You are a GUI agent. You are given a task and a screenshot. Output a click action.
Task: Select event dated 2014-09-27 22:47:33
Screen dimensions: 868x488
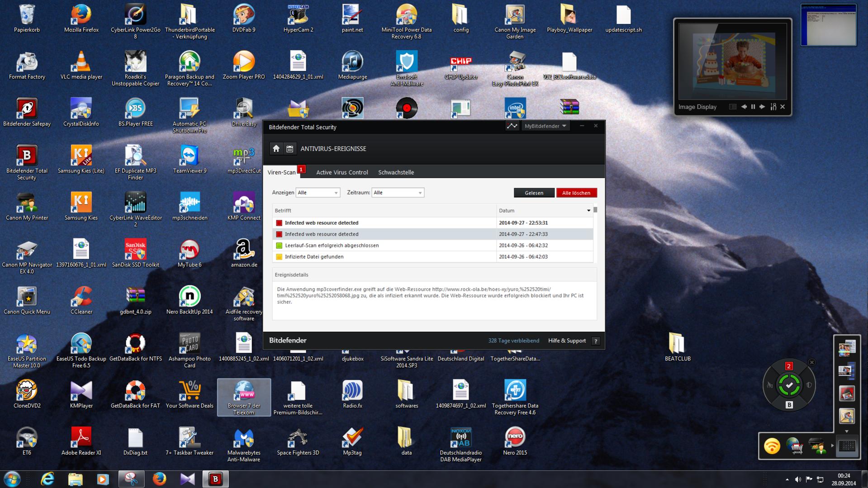(x=433, y=234)
